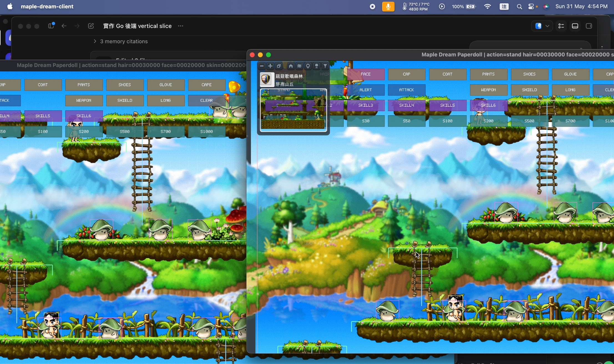Open the world map icon on the minimap
Image resolution: width=614 pixels, height=364 pixels.
coord(299,66)
